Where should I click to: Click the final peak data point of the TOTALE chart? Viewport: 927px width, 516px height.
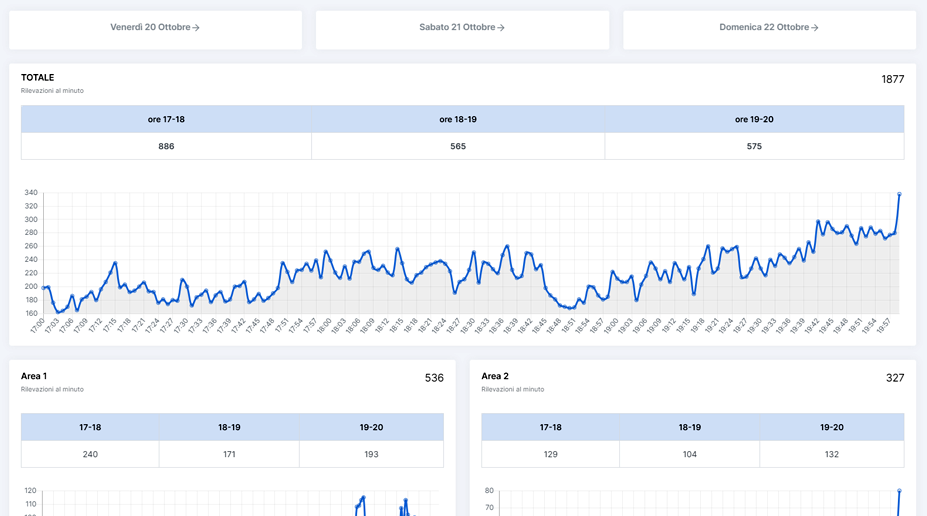(899, 194)
